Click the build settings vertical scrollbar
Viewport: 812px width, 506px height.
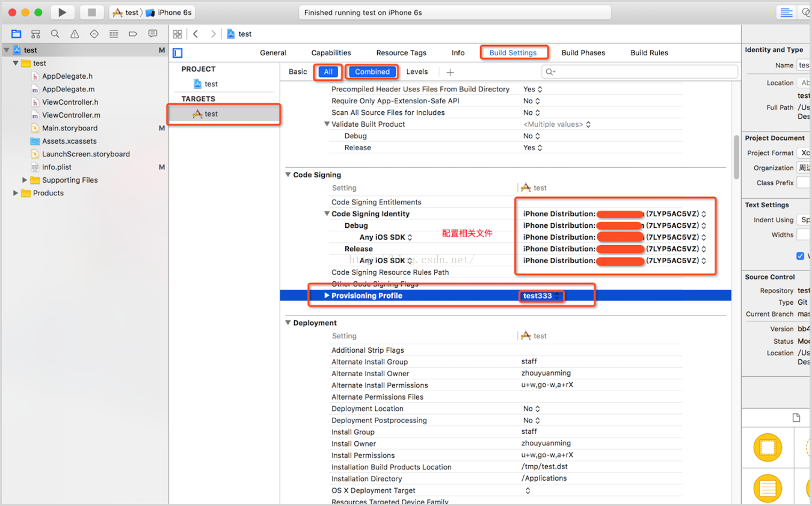point(736,157)
